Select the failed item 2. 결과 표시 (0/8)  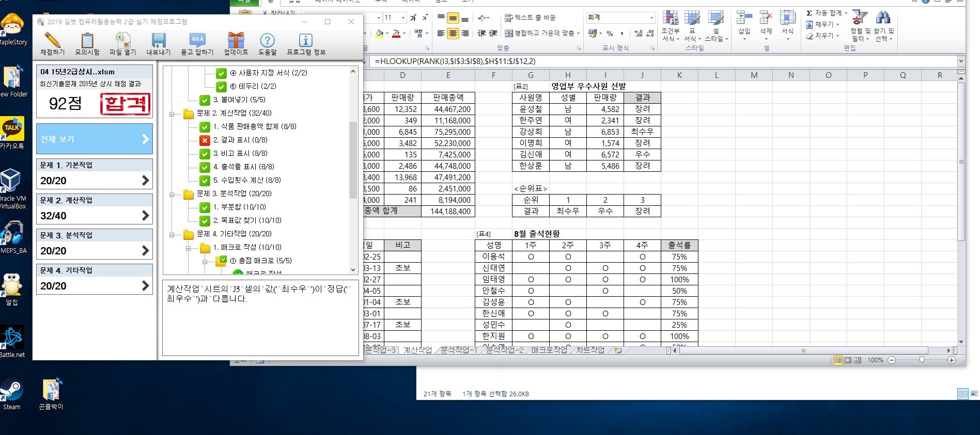[x=240, y=140]
